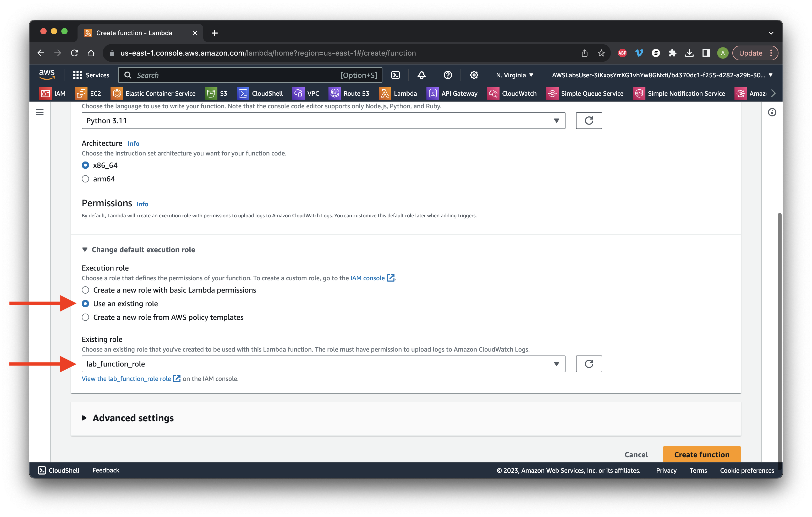The height and width of the screenshot is (517, 812).
Task: Click the AWS logo home icon
Action: (47, 74)
